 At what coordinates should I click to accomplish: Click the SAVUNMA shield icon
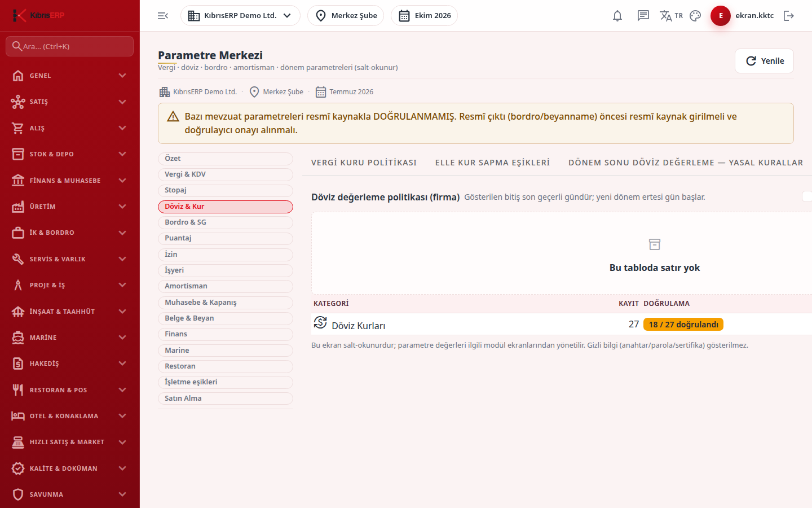[x=18, y=494]
